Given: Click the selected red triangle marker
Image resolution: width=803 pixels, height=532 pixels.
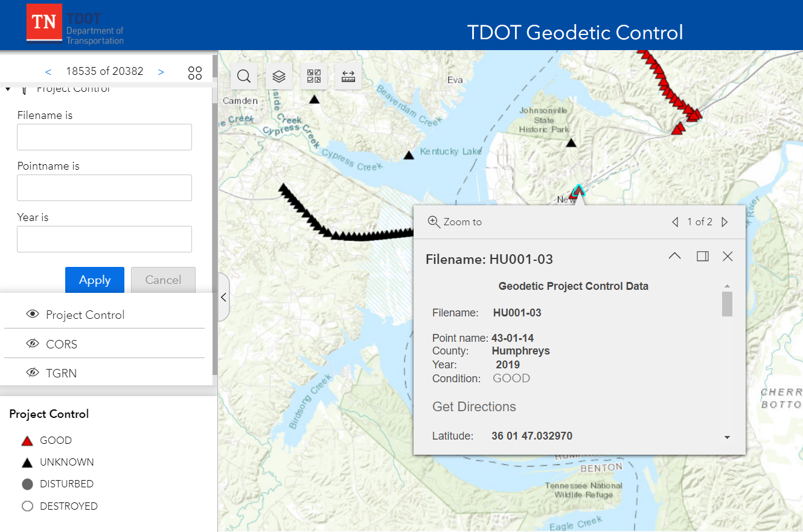Looking at the screenshot, I should click(x=578, y=191).
